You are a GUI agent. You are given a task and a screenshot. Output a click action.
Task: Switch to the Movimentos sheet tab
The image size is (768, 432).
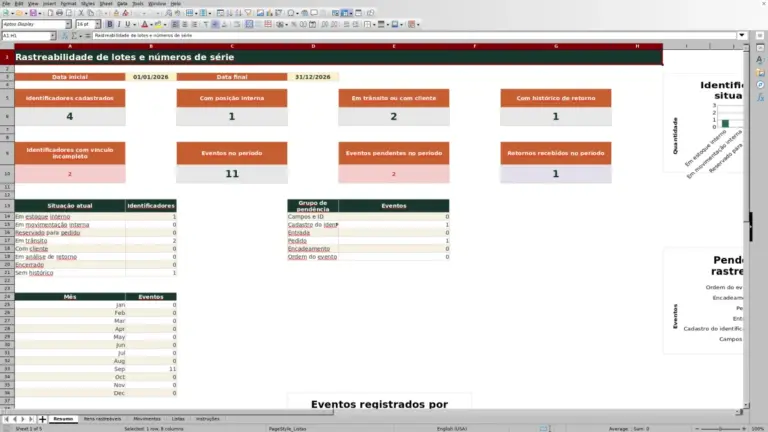147,419
